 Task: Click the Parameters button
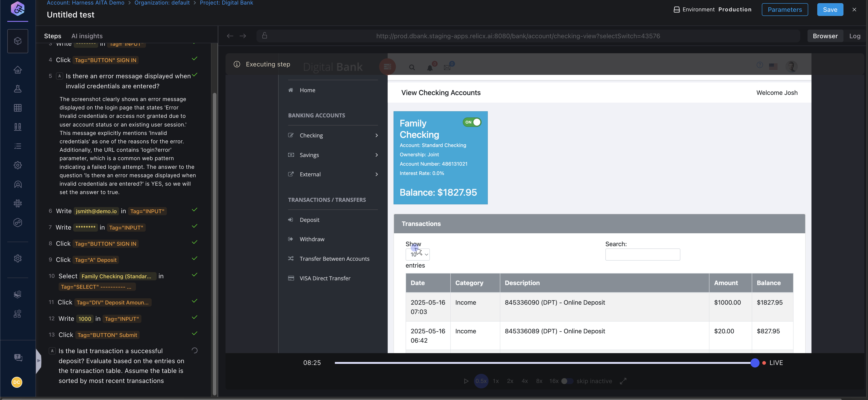784,10
